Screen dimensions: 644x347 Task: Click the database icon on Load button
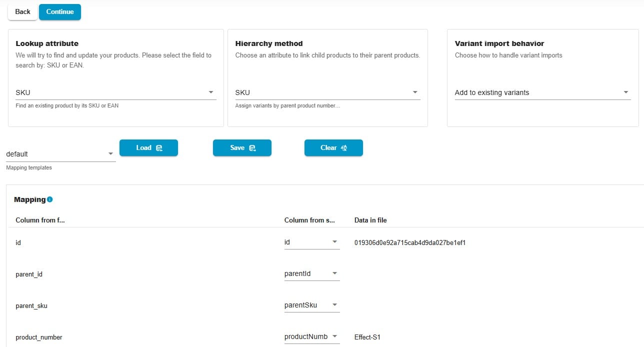(x=159, y=148)
